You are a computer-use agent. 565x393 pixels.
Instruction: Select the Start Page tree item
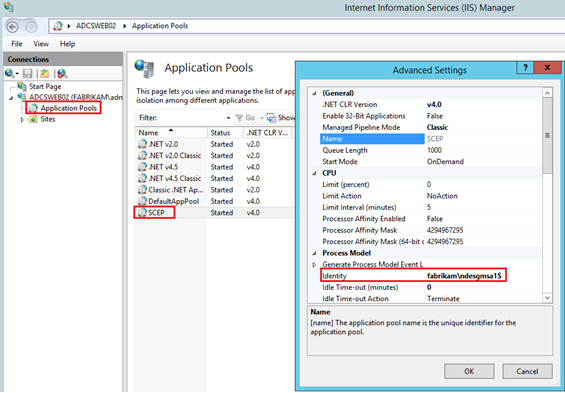tap(45, 86)
